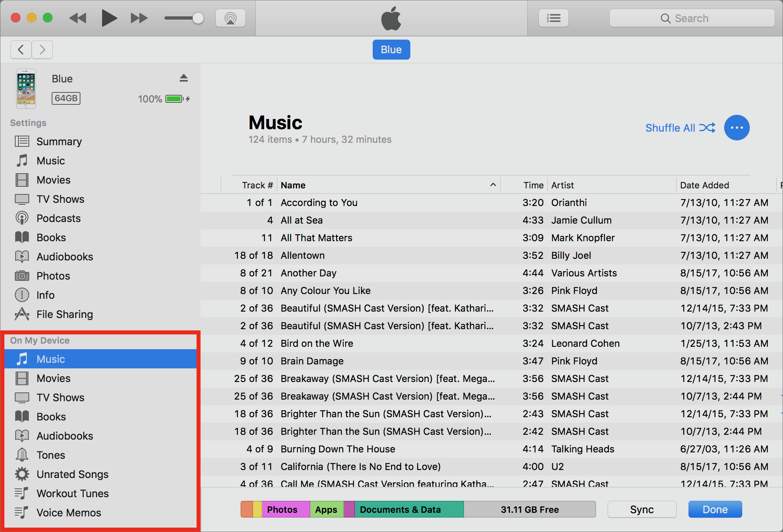Open the Summary settings page
The height and width of the screenshot is (532, 783).
pos(59,141)
